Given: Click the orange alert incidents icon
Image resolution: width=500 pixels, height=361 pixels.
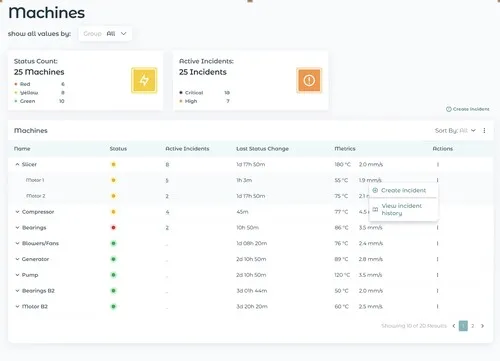Looking at the screenshot, I should click(x=309, y=80).
